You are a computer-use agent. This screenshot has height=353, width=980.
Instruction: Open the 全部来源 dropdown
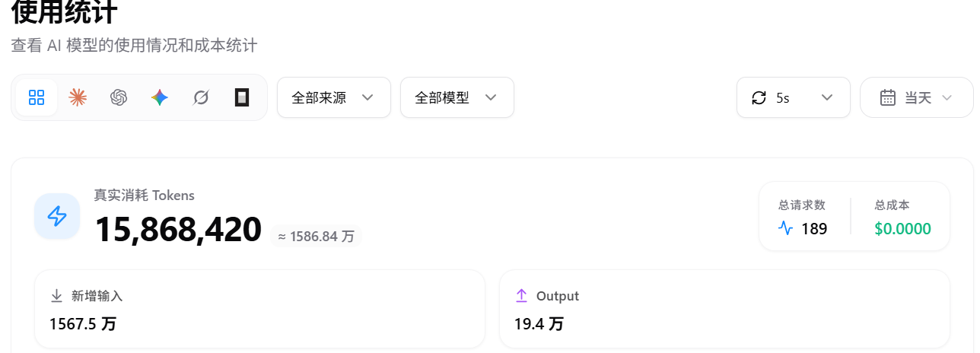[334, 97]
